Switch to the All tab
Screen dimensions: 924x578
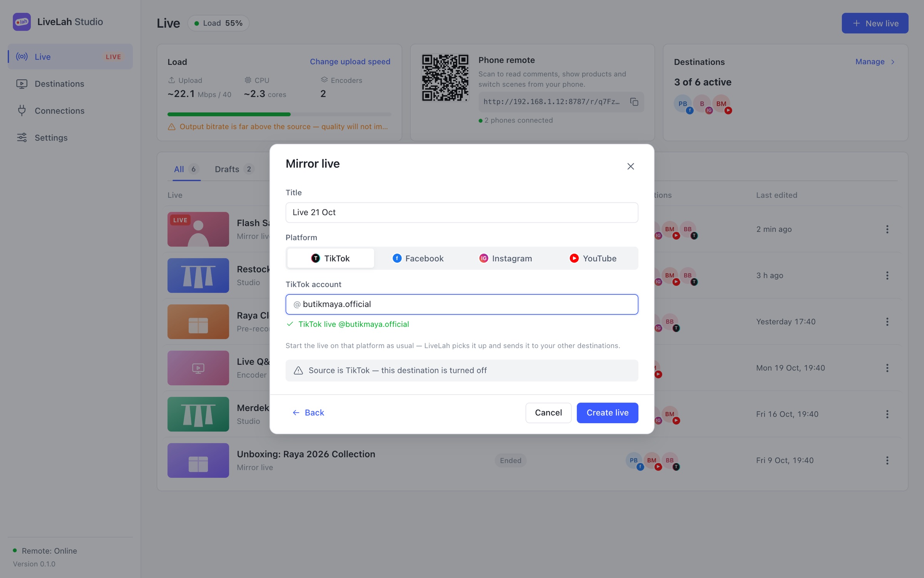click(186, 169)
